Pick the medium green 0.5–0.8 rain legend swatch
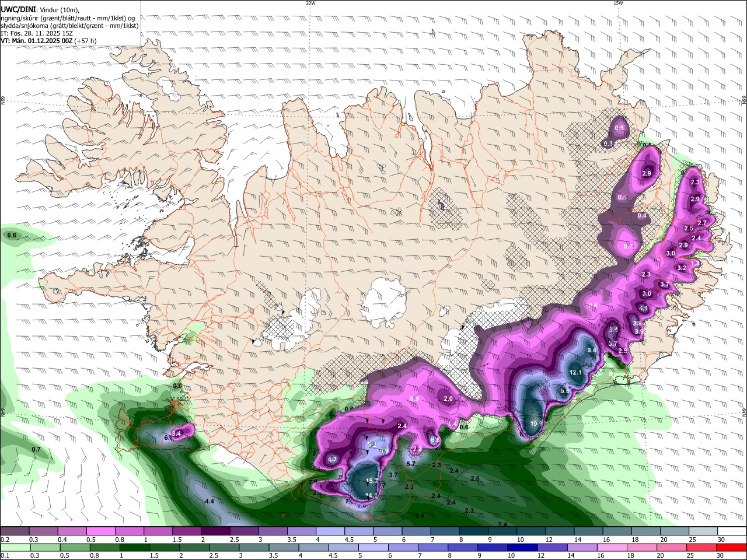This screenshot has width=747, height=560. [x=75, y=547]
